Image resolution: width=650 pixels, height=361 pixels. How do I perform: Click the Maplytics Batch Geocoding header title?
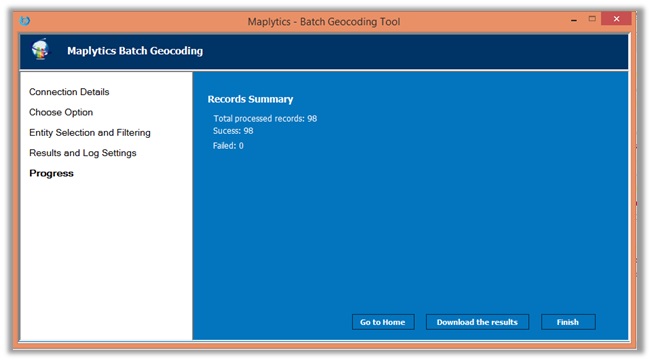(135, 51)
